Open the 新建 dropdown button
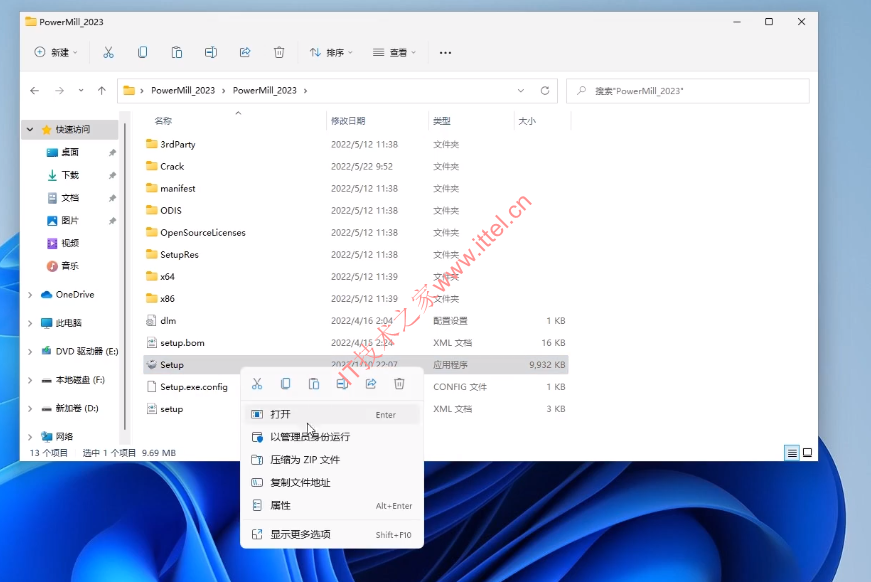This screenshot has width=871, height=582. coord(56,52)
